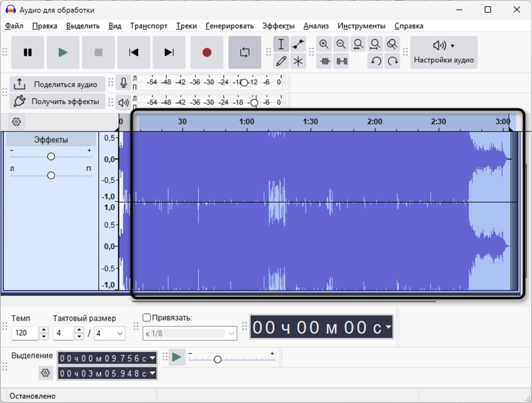This screenshot has width=532, height=403.
Task: Click the track gain slider knob
Action: click(51, 156)
